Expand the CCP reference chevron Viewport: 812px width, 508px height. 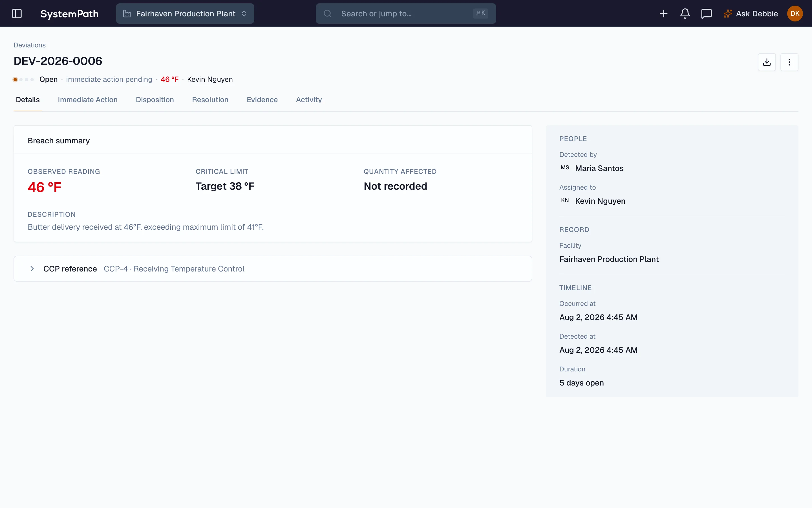tap(32, 269)
